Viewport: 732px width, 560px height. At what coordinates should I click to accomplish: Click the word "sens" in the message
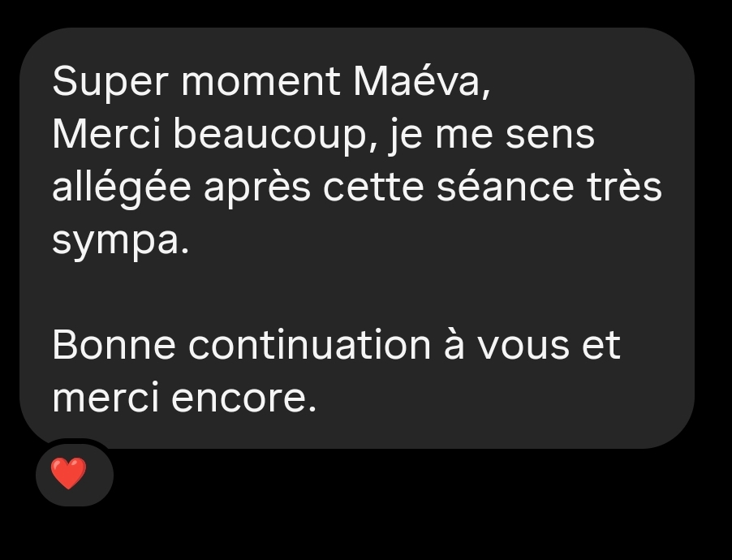point(550,136)
